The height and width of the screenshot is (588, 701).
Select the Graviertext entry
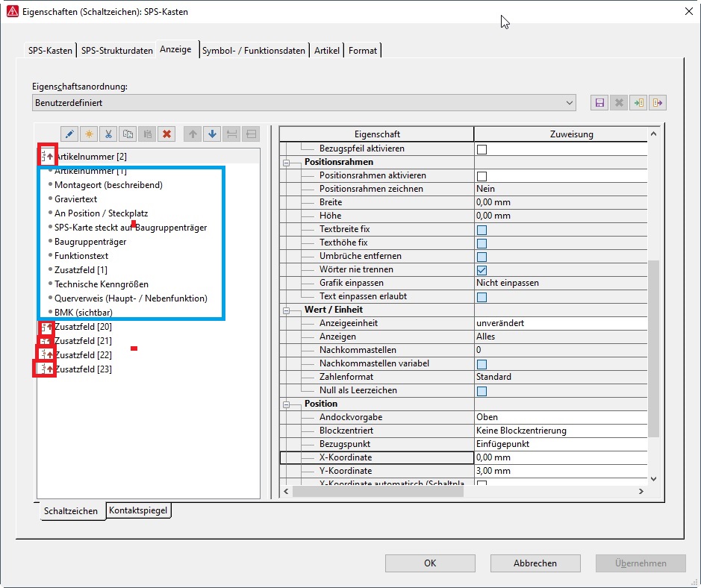click(75, 199)
